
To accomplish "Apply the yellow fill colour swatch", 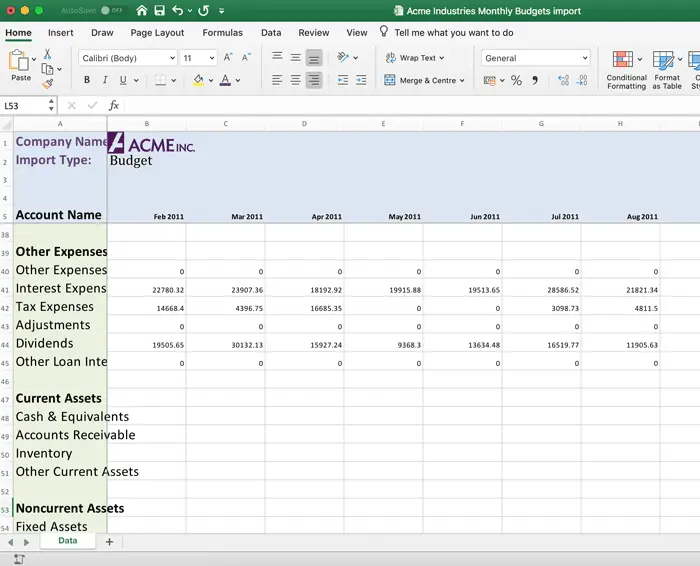I will (198, 80).
